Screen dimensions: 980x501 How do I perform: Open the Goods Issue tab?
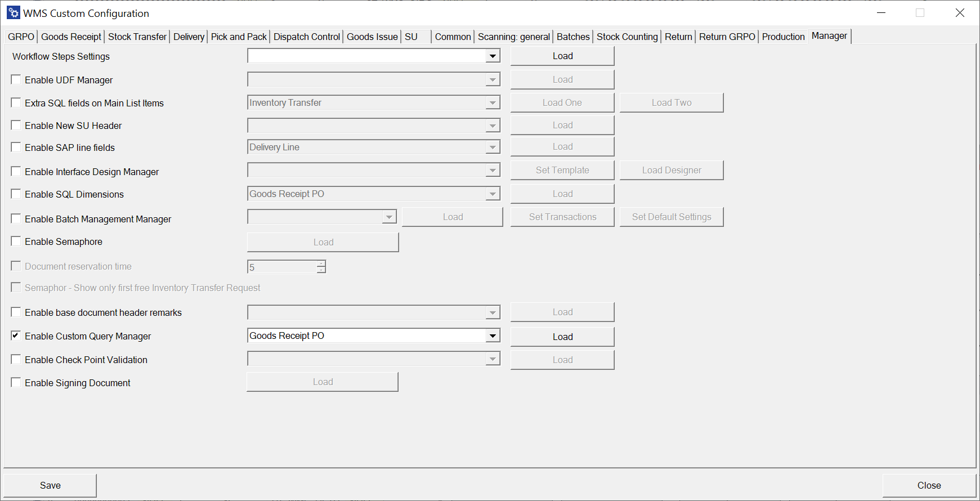pyautogui.click(x=372, y=37)
